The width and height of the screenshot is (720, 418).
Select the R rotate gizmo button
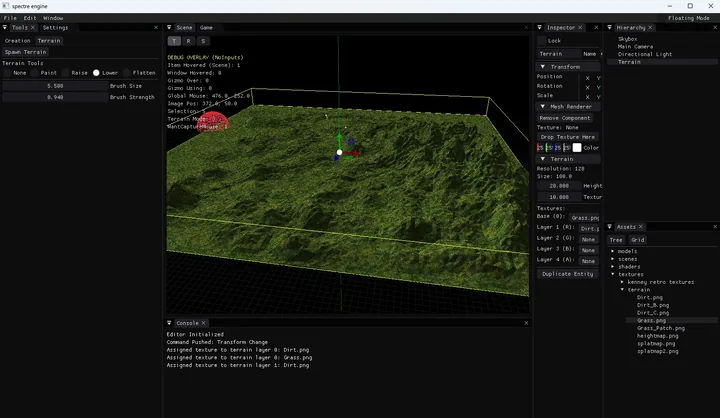click(188, 41)
